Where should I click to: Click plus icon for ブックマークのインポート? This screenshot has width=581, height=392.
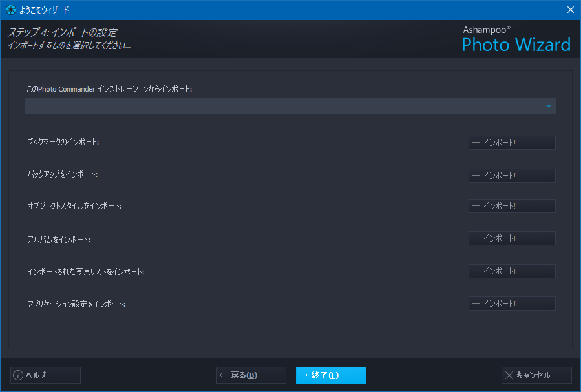coord(476,143)
